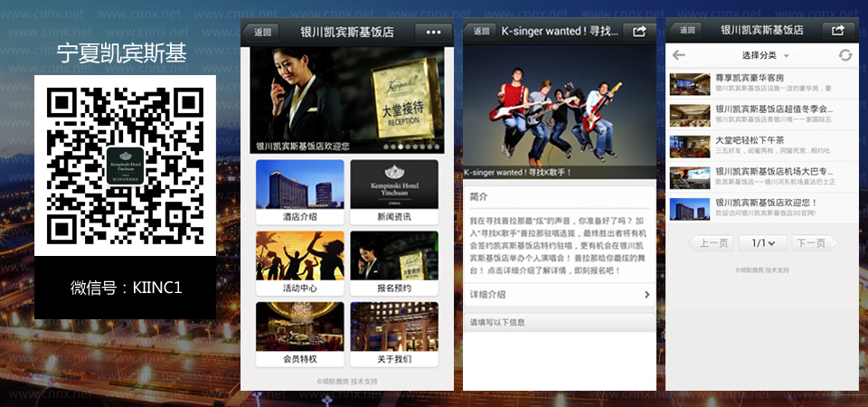
Task: Click the first carousel dot on the banner
Action: point(386,147)
